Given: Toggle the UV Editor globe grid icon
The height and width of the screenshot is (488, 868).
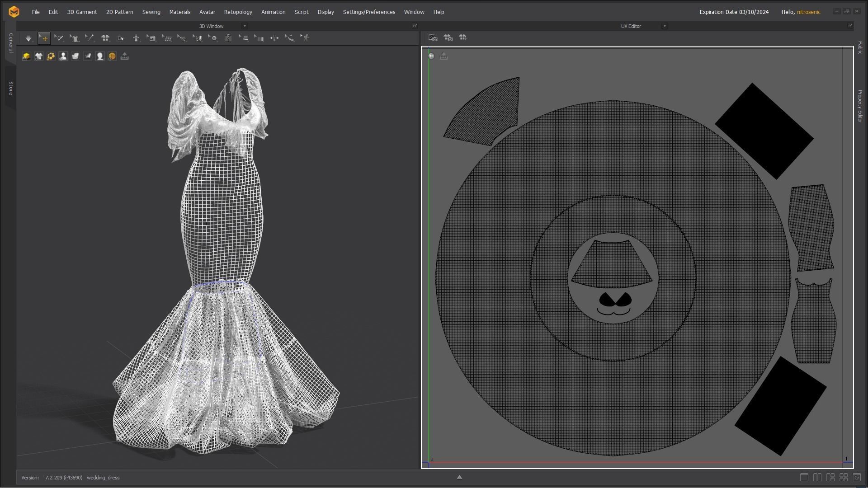Looking at the screenshot, I should [x=431, y=56].
